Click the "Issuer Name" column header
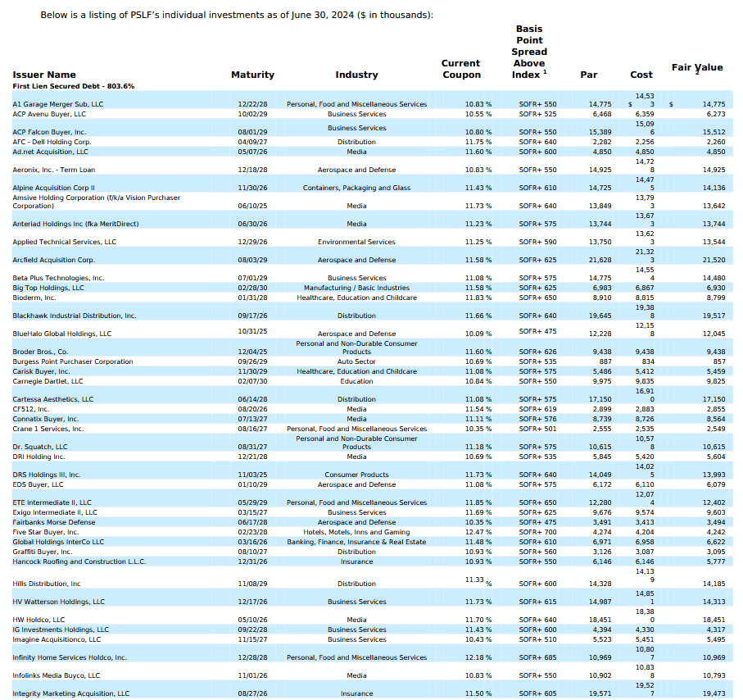 pos(44,75)
